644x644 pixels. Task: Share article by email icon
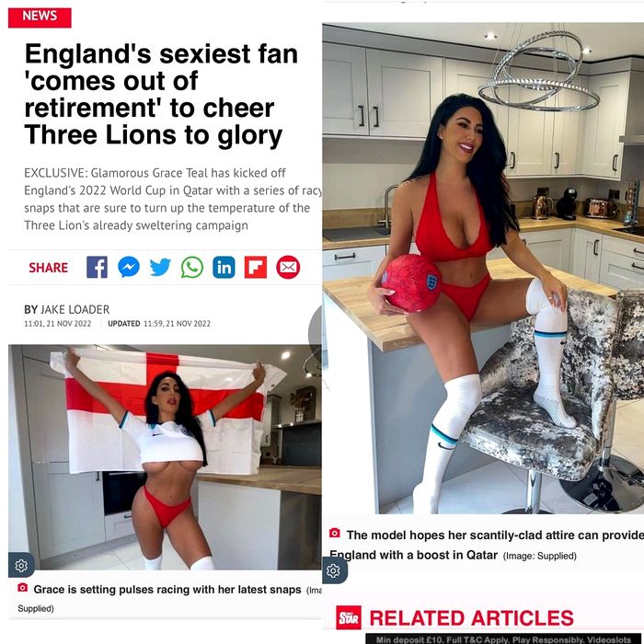[288, 268]
